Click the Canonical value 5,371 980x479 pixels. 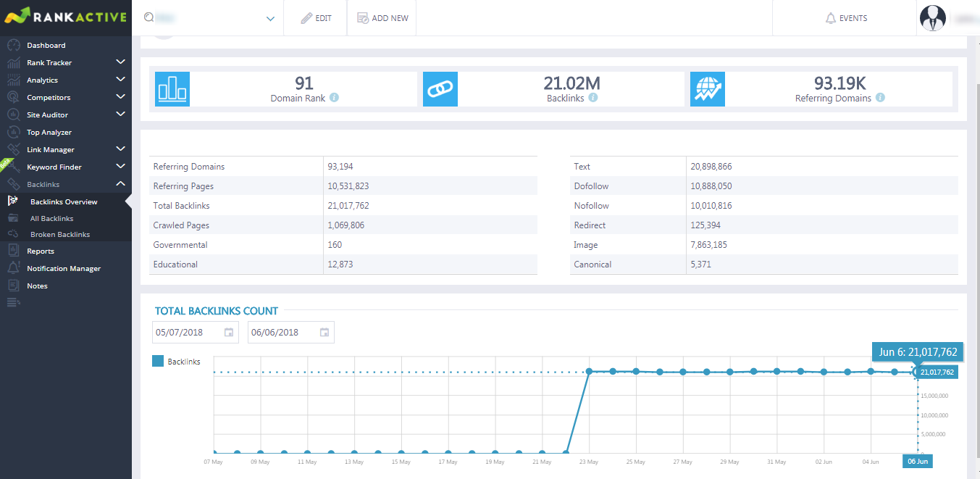(x=700, y=265)
